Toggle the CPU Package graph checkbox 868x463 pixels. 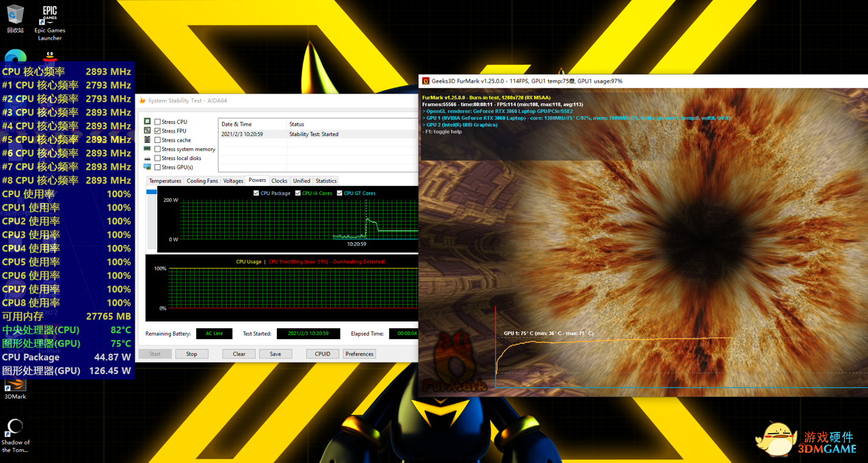pyautogui.click(x=256, y=193)
